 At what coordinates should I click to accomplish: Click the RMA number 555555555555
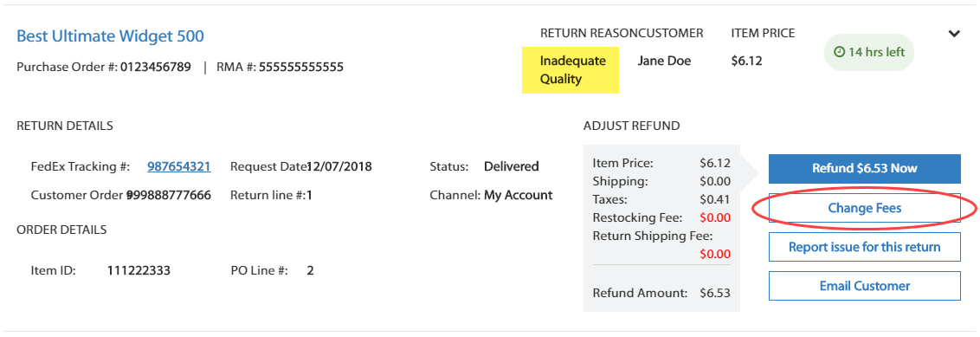tap(301, 67)
